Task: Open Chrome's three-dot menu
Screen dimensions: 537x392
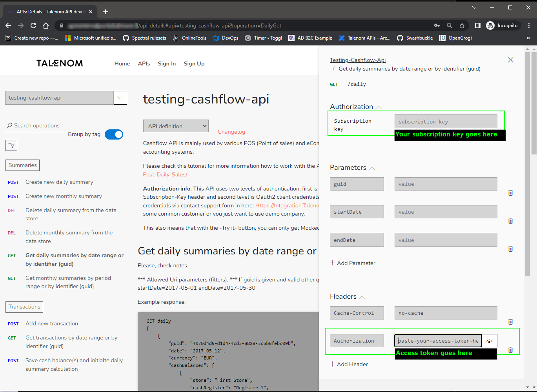Action: tap(529, 25)
